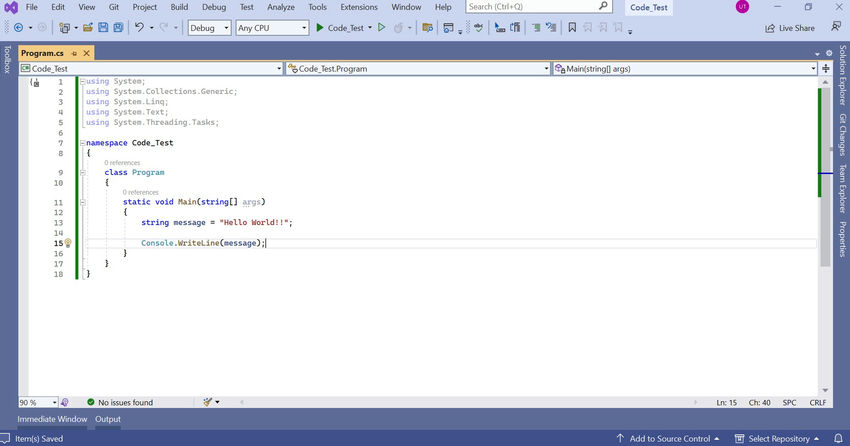Open the Git menu
Image resolution: width=850 pixels, height=446 pixels.
[x=114, y=7]
